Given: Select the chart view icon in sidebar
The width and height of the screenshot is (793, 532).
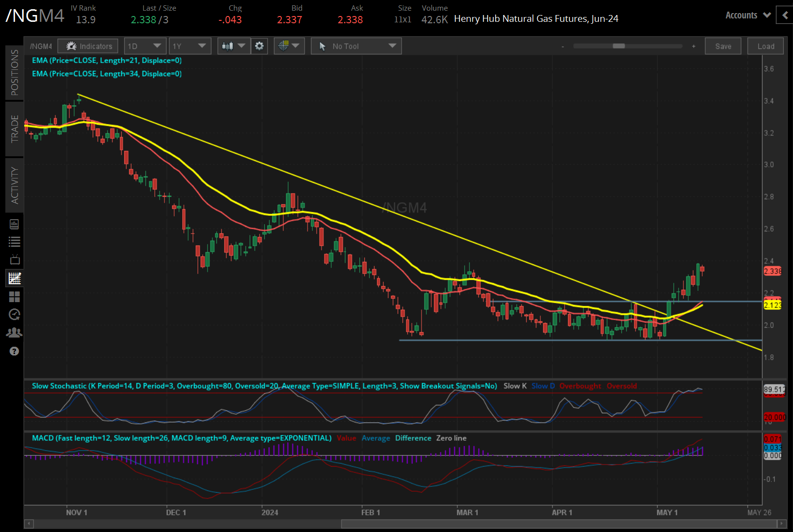Looking at the screenshot, I should (15, 278).
